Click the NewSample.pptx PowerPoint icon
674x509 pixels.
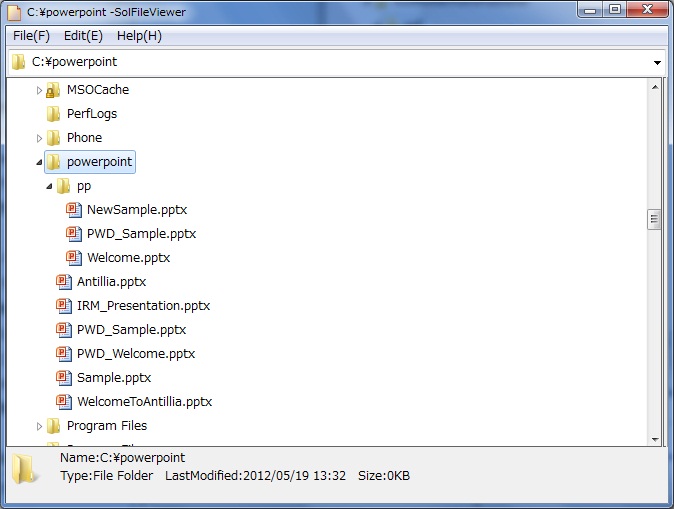click(x=74, y=210)
